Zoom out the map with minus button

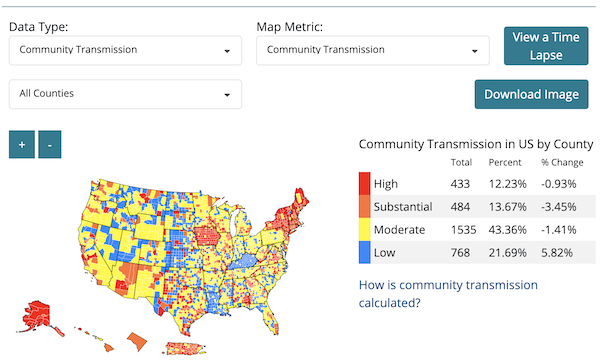[x=50, y=145]
